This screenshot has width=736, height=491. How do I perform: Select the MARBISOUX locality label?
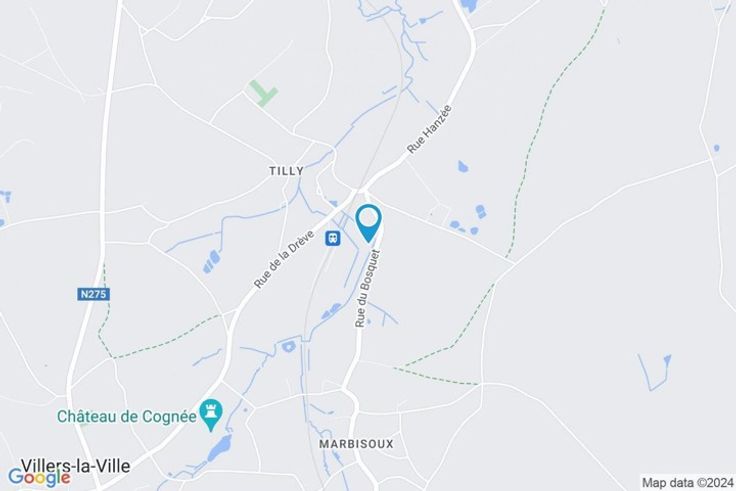(356, 444)
